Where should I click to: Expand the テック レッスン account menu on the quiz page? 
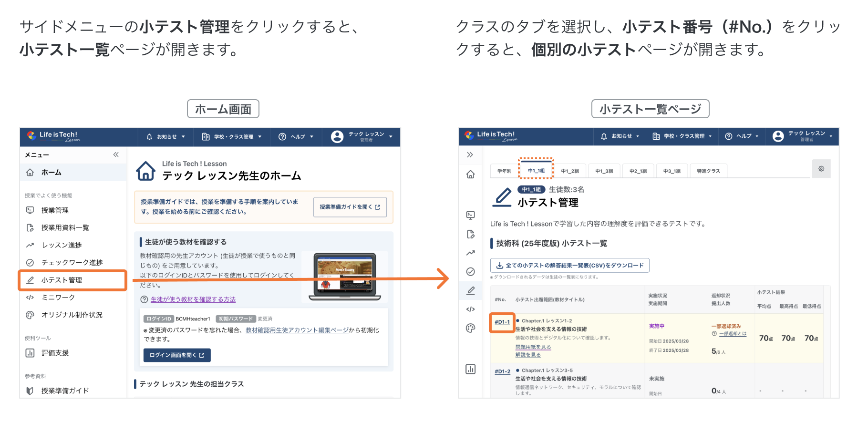(x=803, y=136)
